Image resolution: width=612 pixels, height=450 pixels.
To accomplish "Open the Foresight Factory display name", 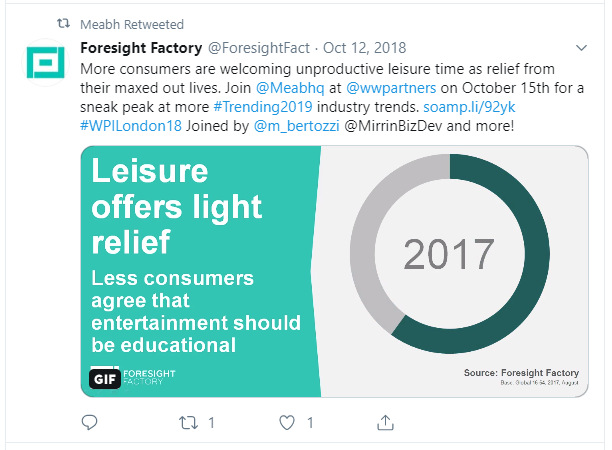I will click(x=140, y=48).
